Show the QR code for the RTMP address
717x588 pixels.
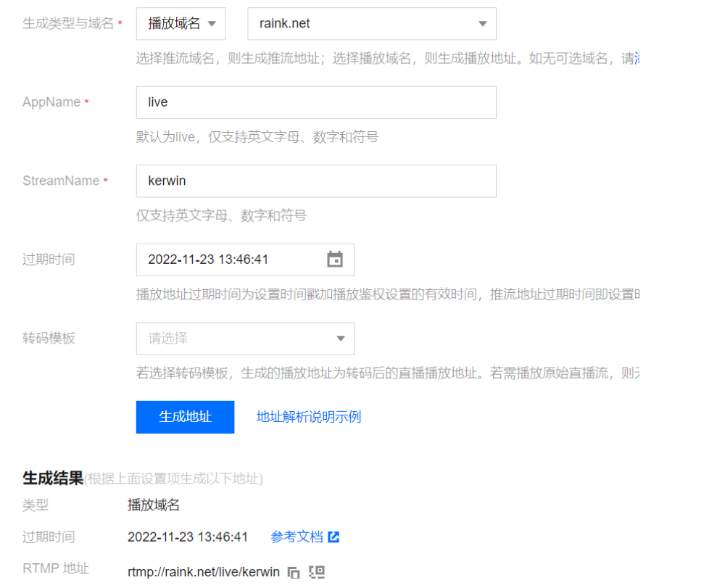(317, 572)
